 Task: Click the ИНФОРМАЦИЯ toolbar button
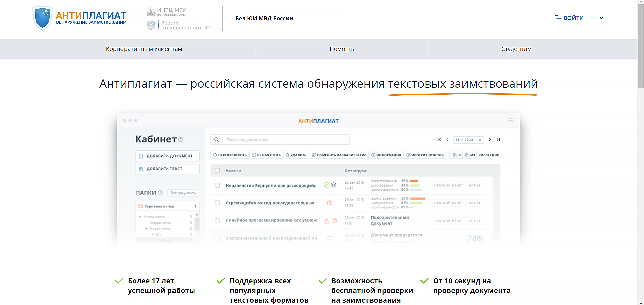[386, 155]
